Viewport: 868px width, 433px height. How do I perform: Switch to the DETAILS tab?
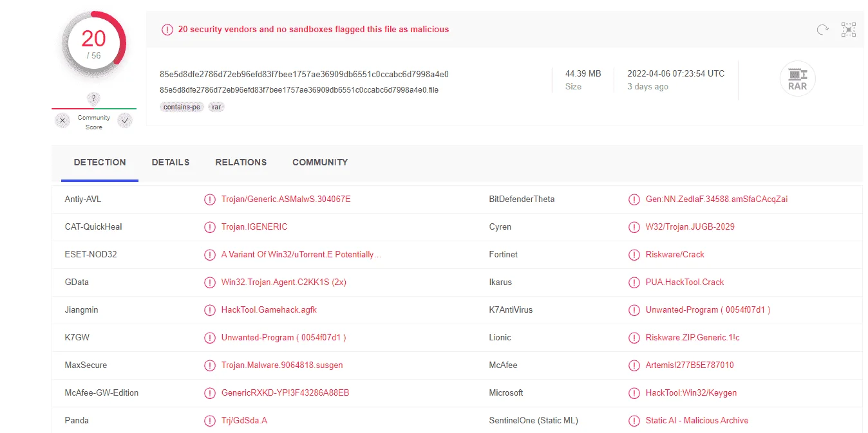tap(171, 163)
